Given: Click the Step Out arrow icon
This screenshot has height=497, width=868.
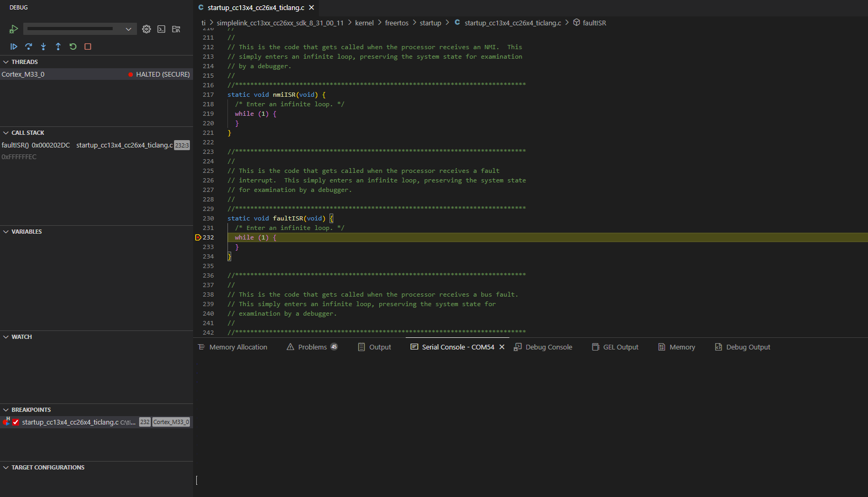Looking at the screenshot, I should pyautogui.click(x=58, y=47).
